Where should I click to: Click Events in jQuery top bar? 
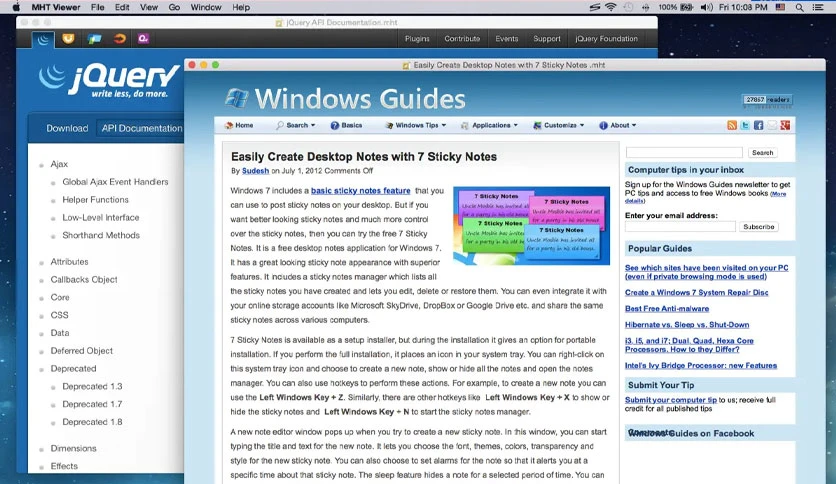507,39
